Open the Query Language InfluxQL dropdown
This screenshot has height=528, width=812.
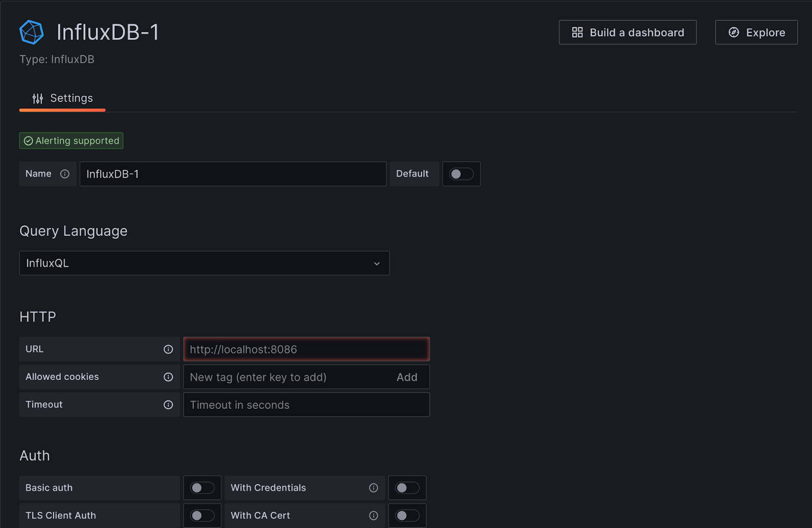205,263
